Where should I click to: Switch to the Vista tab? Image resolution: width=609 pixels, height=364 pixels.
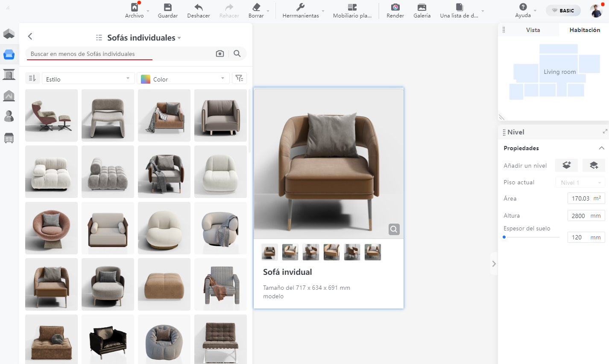pos(533,30)
